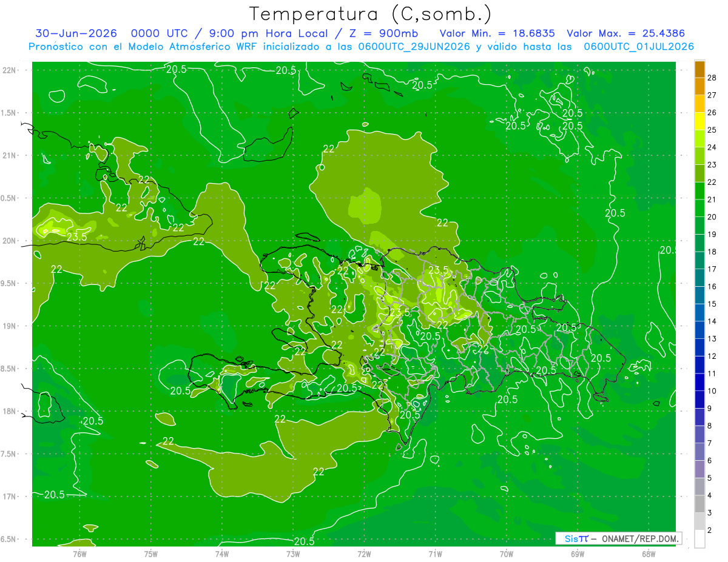
Task: Click 'Valor Min. = 18.6835' value
Action: [x=497, y=33]
